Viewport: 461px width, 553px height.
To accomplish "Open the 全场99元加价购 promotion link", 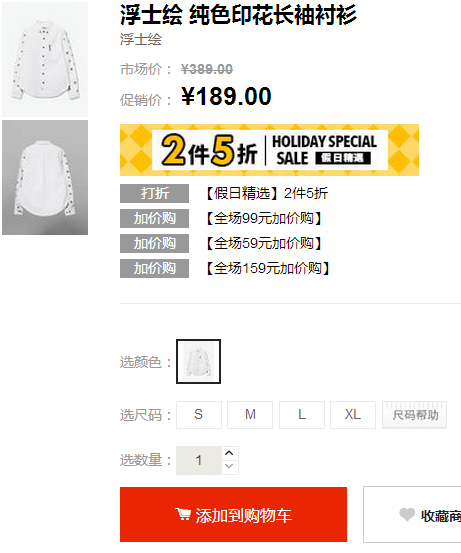I will coord(263,218).
